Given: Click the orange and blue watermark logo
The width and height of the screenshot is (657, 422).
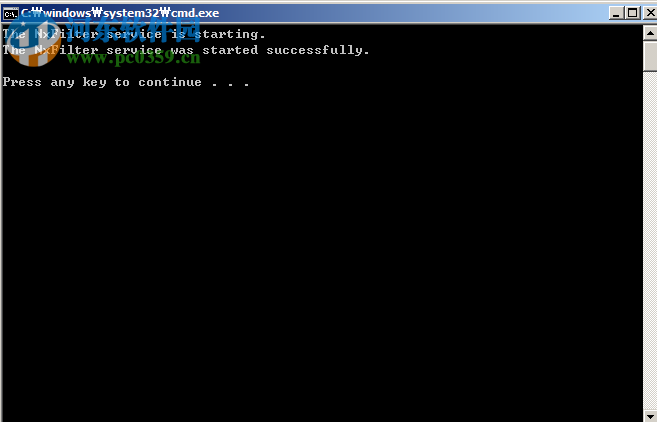Looking at the screenshot, I should 31,42.
